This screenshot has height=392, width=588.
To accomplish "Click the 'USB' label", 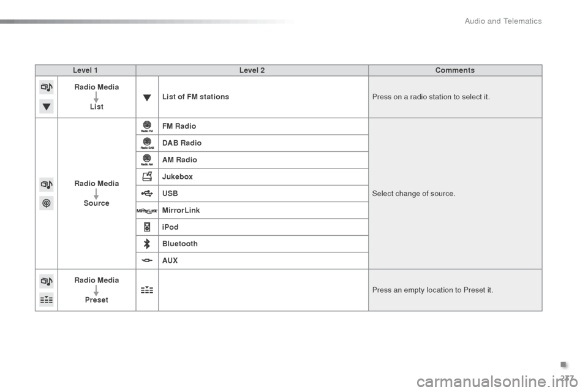I will click(170, 194).
